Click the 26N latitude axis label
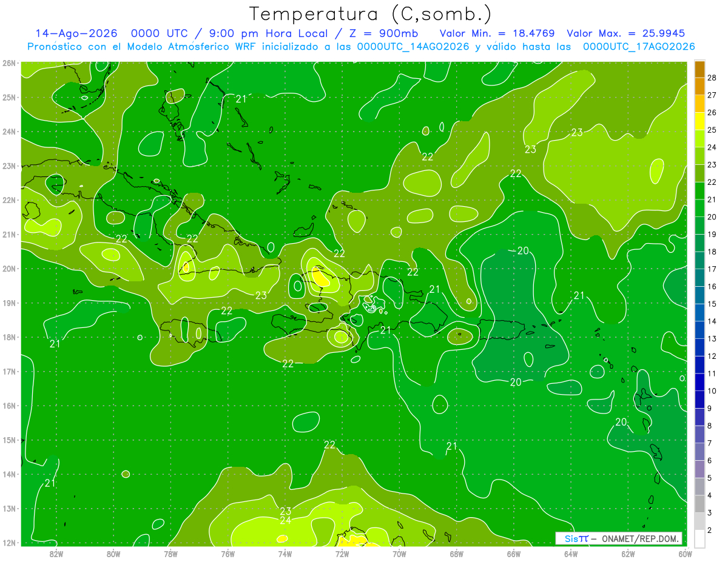The height and width of the screenshot is (562, 728). [9, 63]
